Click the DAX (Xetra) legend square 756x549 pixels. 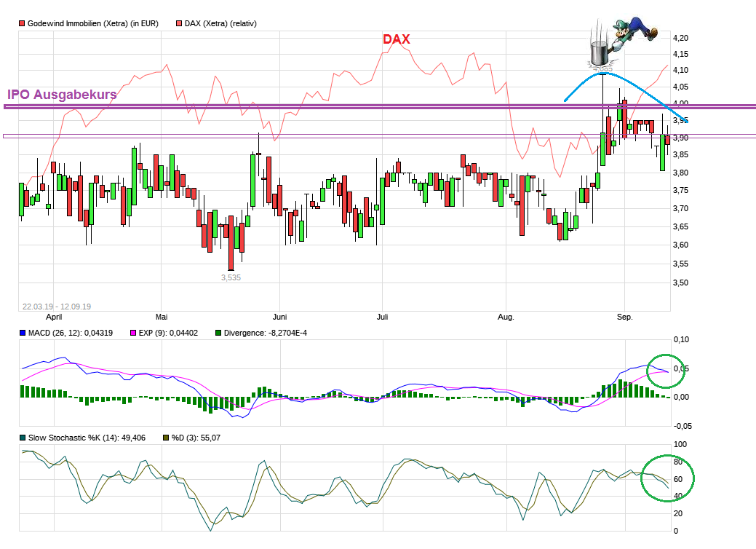pyautogui.click(x=178, y=23)
